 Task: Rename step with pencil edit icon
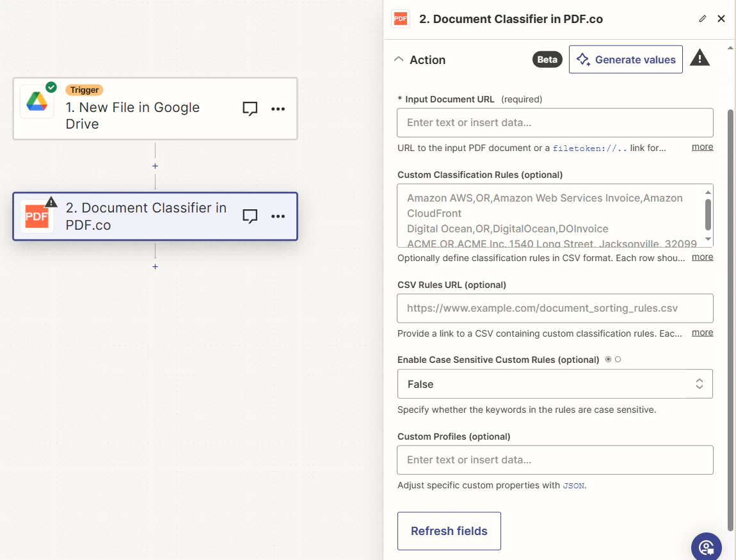703,19
